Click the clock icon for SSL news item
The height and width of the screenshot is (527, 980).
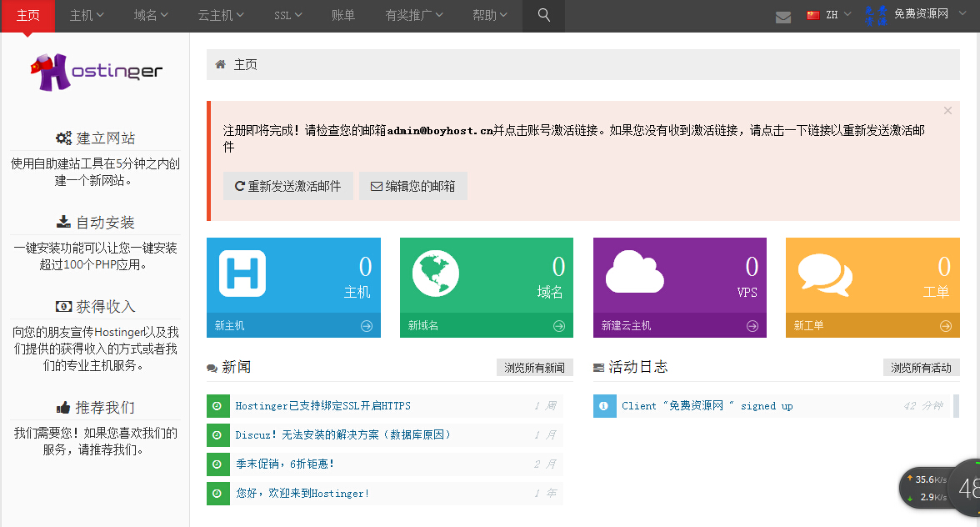(x=217, y=406)
